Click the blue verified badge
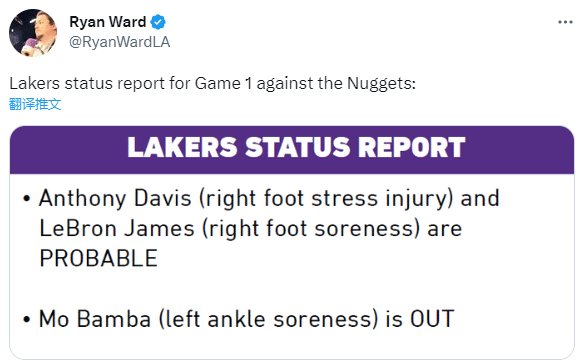The width and height of the screenshot is (585, 362). tap(158, 22)
